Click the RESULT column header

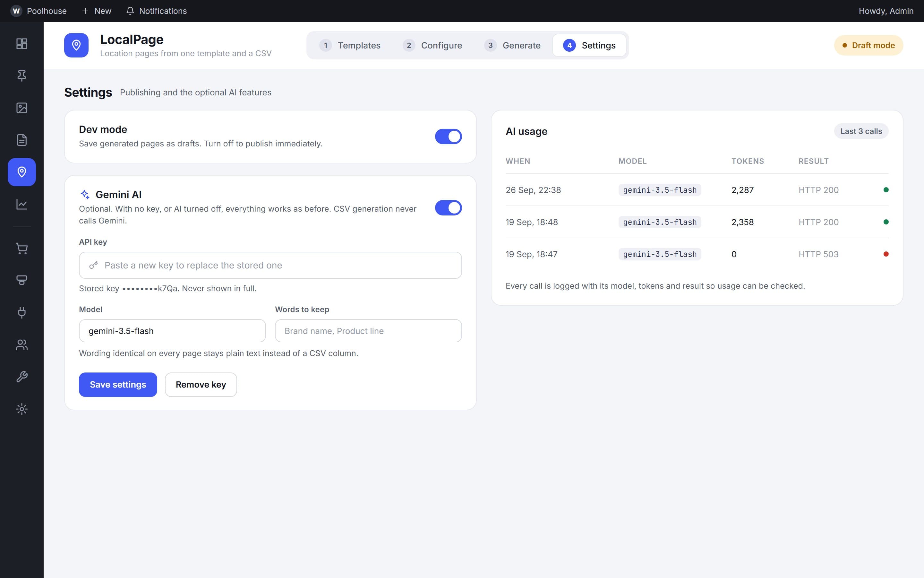(813, 161)
